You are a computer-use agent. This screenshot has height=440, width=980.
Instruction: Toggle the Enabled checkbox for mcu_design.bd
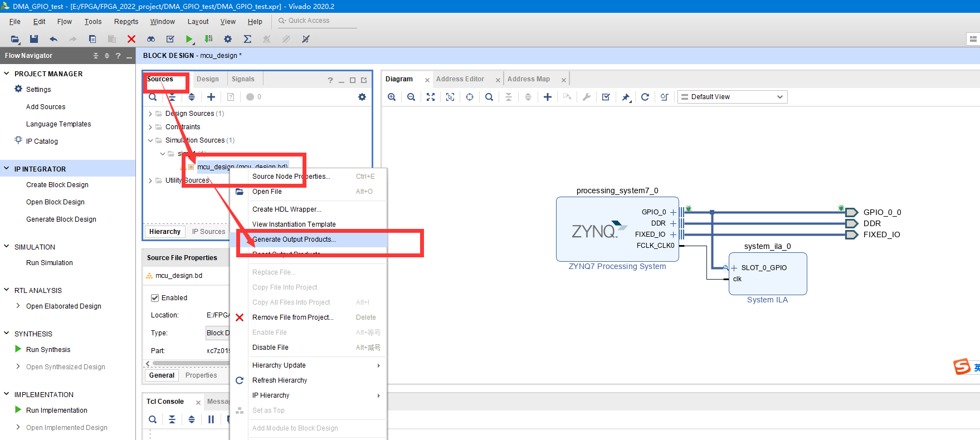click(155, 298)
